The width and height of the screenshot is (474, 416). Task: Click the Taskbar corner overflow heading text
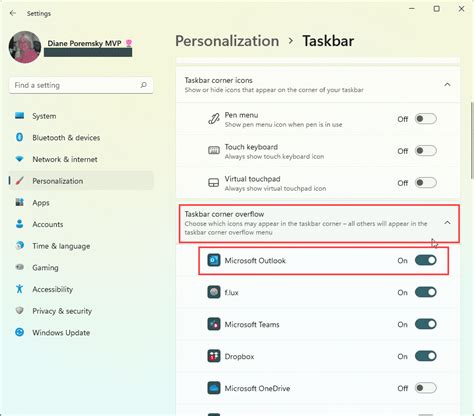[x=224, y=214]
